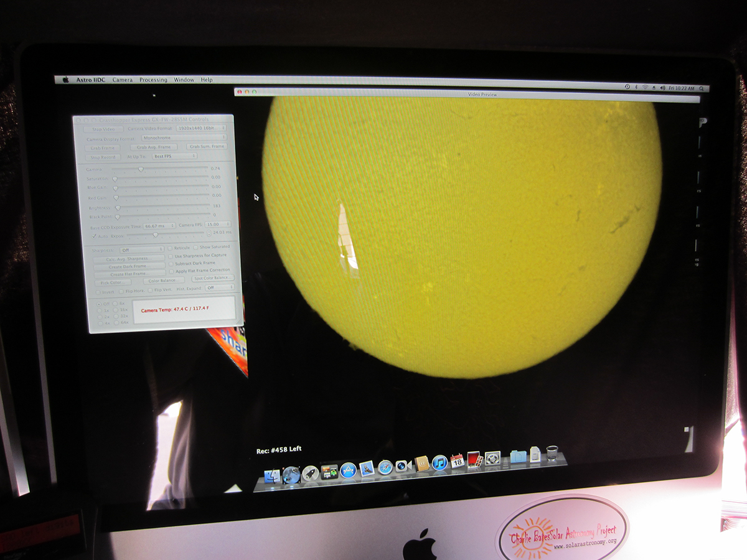Open the Address Book in dock
This screenshot has height=560, width=747.
point(421,463)
